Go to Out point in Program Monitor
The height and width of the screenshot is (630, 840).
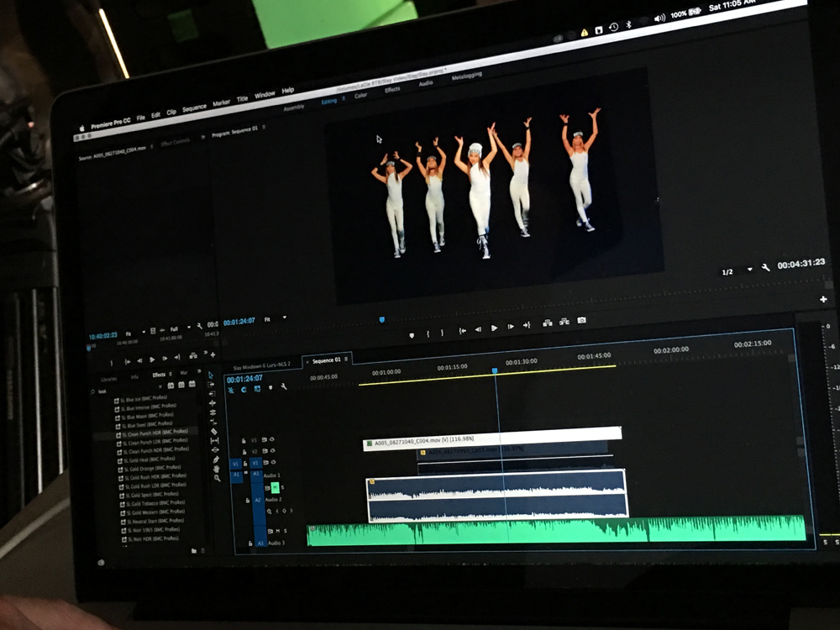point(527,324)
